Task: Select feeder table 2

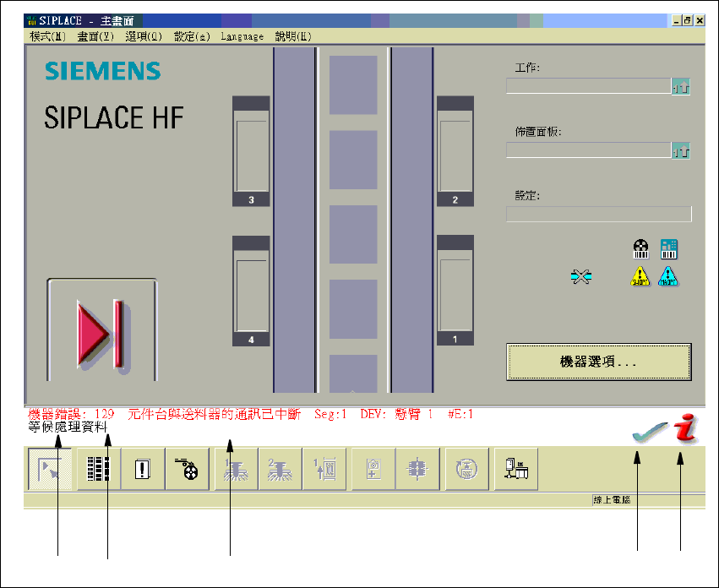Action: pos(455,151)
